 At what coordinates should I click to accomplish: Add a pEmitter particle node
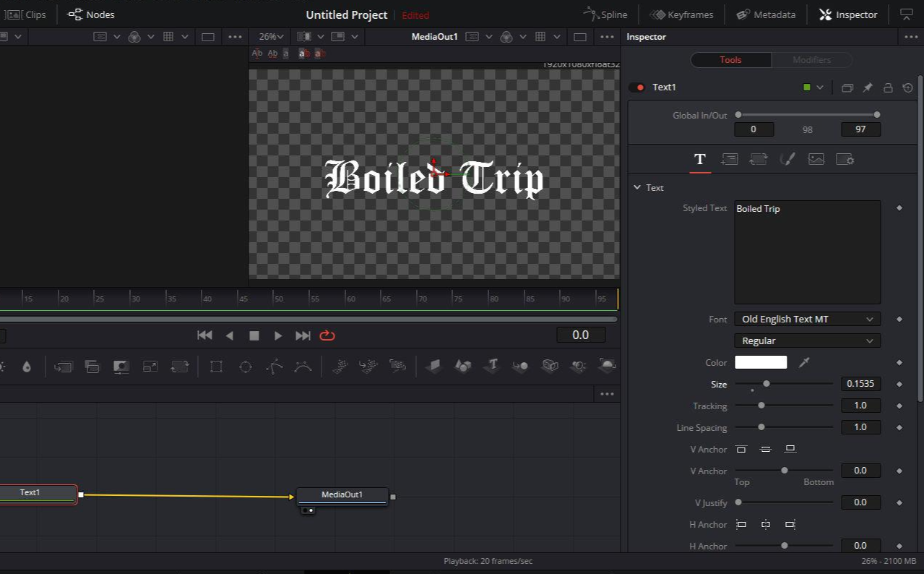[x=340, y=367]
